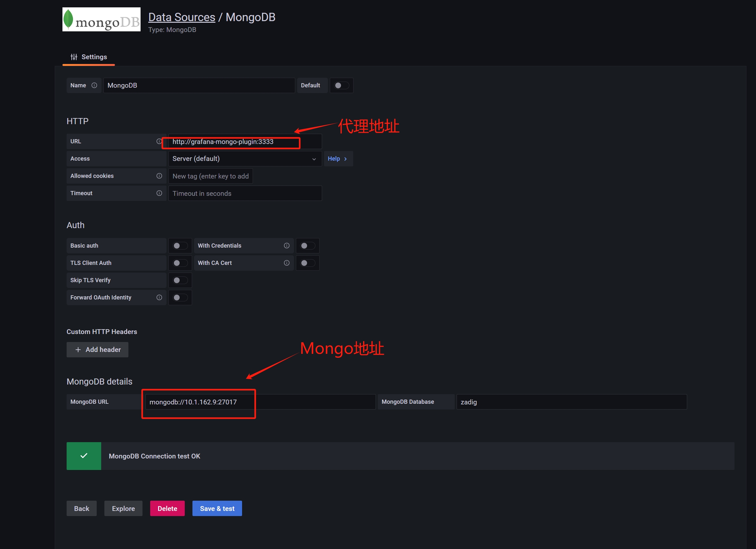Click the info icon next to Name
This screenshot has width=756, height=549.
pos(94,85)
